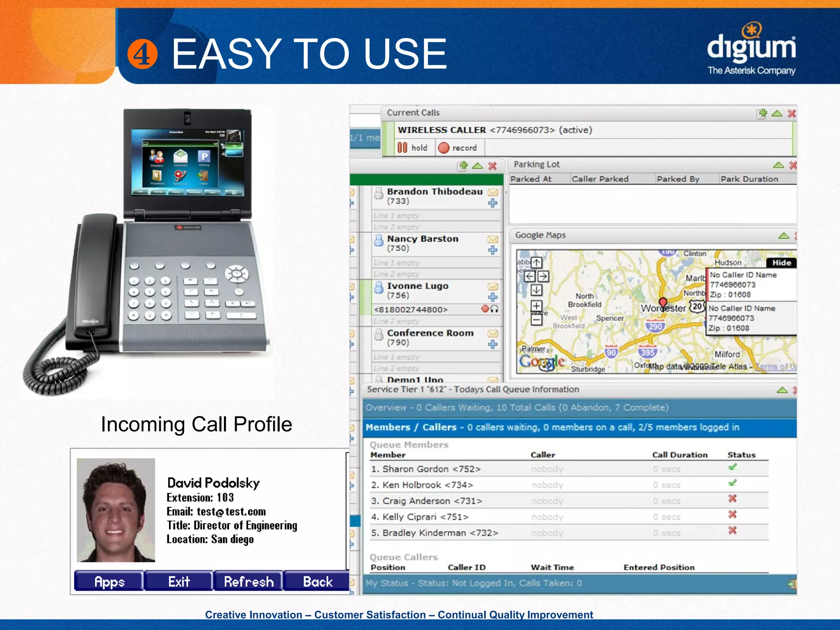Click the Apps softkey button
This screenshot has height=630, width=840.
tap(109, 581)
